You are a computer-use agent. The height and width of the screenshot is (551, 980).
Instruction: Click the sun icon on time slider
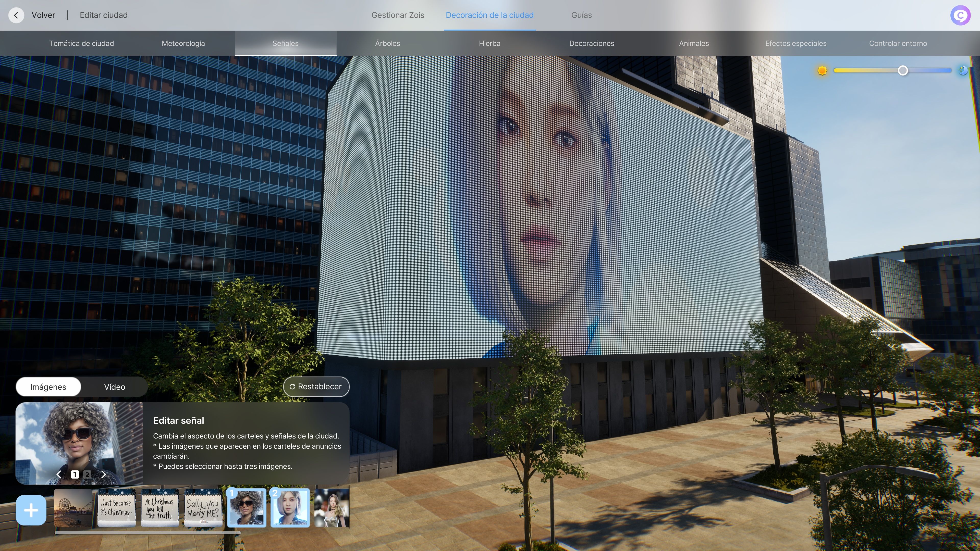tap(822, 71)
